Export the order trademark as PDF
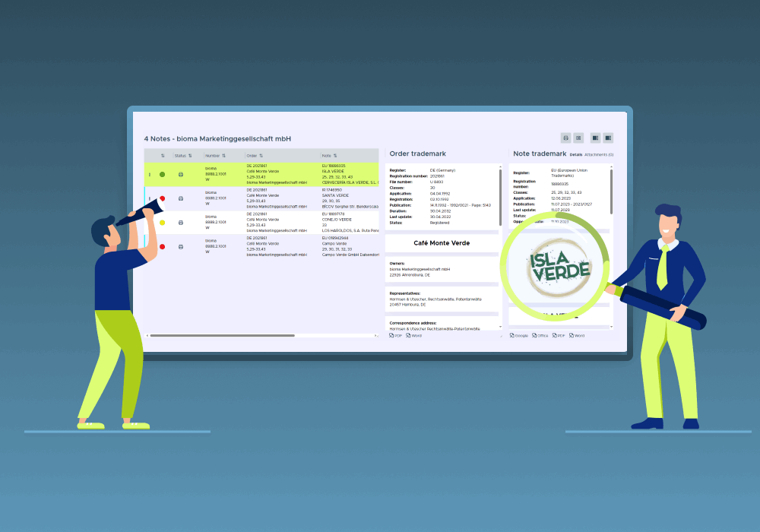760x532 pixels. click(x=396, y=335)
